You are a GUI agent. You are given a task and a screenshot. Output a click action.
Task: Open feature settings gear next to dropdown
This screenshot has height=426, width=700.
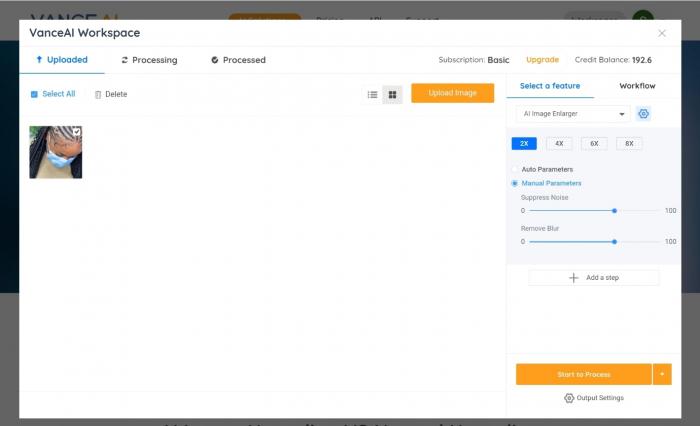pos(643,114)
